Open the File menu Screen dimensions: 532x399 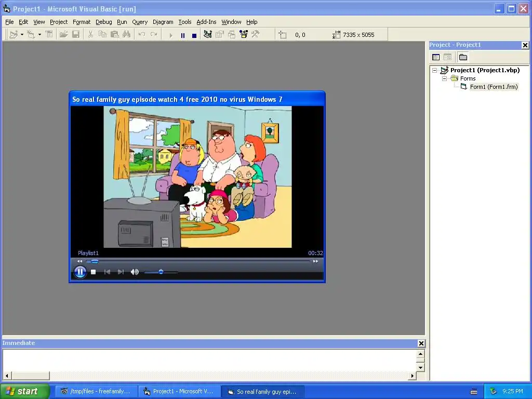coord(9,22)
